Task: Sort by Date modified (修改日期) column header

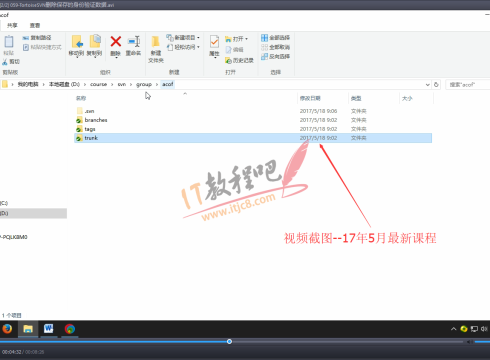Action: coord(310,98)
